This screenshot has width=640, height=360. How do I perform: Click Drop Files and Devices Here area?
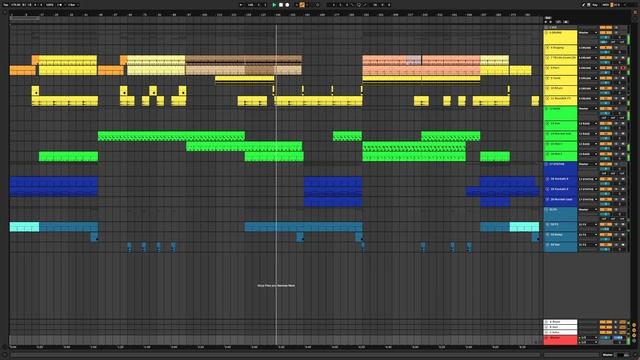pyautogui.click(x=276, y=286)
